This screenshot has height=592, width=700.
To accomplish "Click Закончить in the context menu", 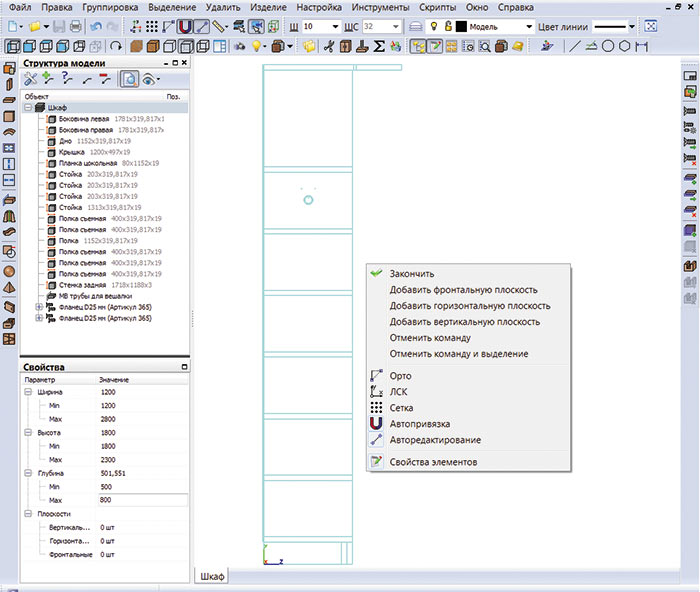I will 412,274.
